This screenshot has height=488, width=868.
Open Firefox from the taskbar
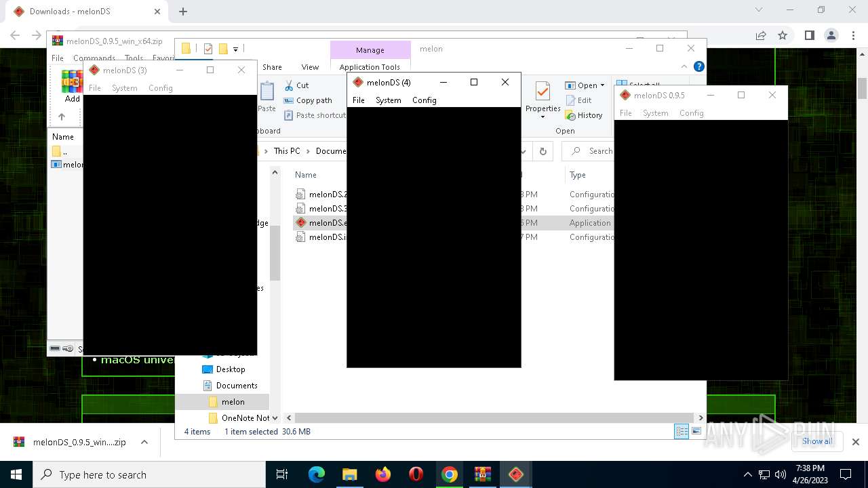click(x=383, y=474)
